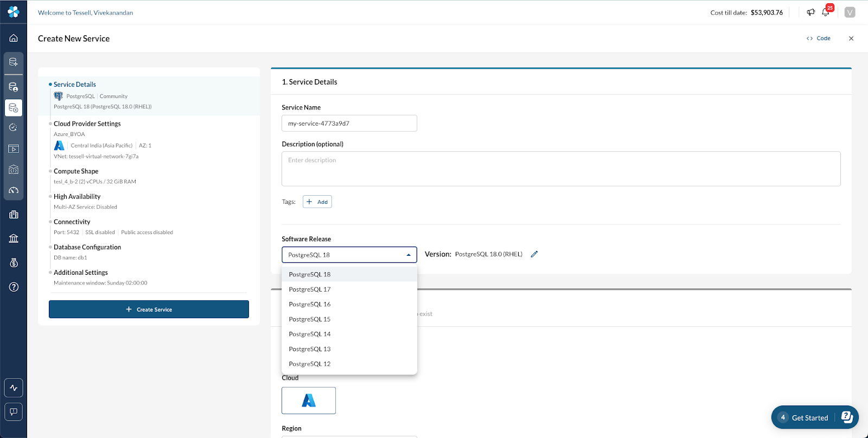The width and height of the screenshot is (868, 438).
Task: Open notifications bell with 25 badge
Action: click(x=826, y=11)
